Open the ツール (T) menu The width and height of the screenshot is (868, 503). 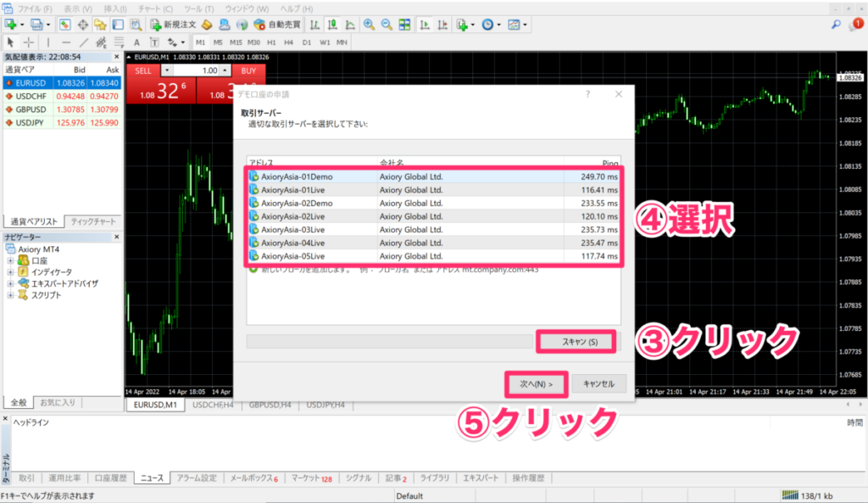click(x=198, y=8)
